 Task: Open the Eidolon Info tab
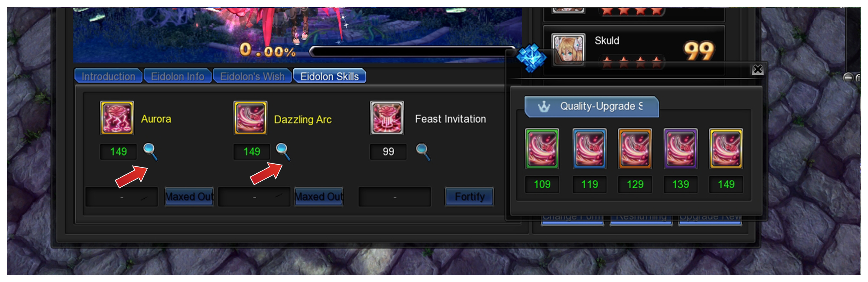[178, 76]
